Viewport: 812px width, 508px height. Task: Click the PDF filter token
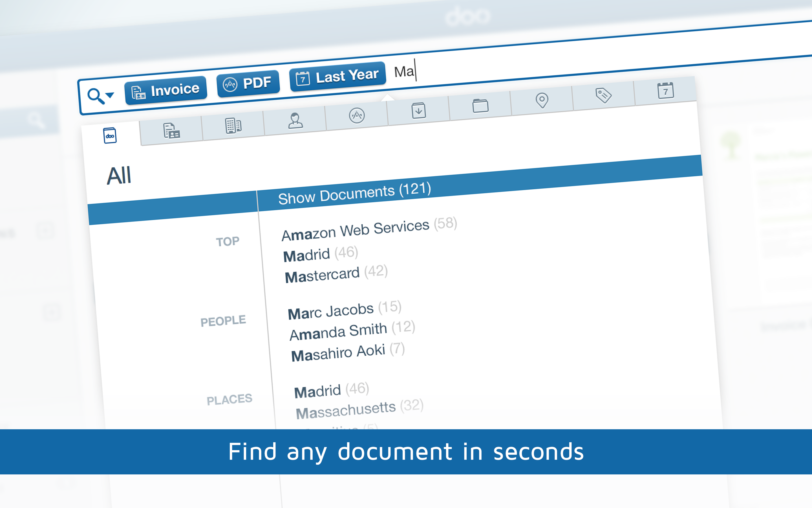pyautogui.click(x=248, y=83)
